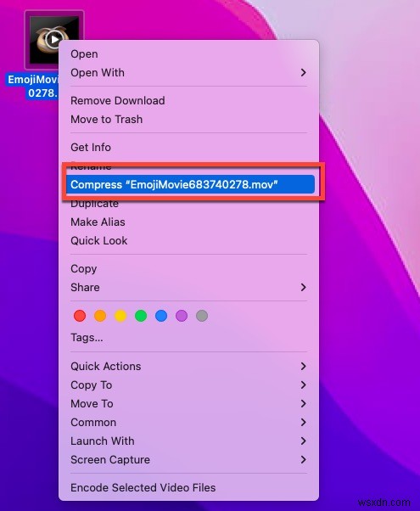
Task: Expand the Move To submenu
Action: [188, 403]
